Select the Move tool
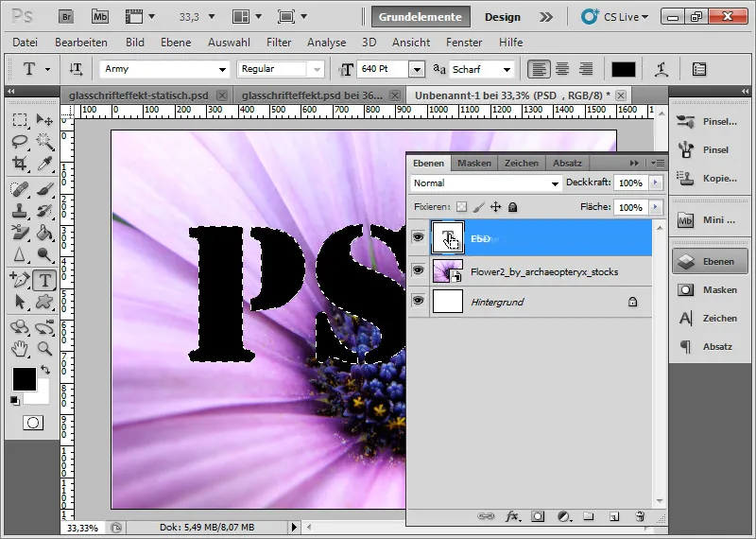 click(44, 119)
